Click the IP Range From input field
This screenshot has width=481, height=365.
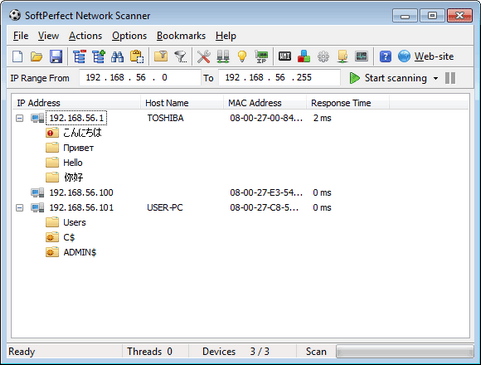[140, 78]
